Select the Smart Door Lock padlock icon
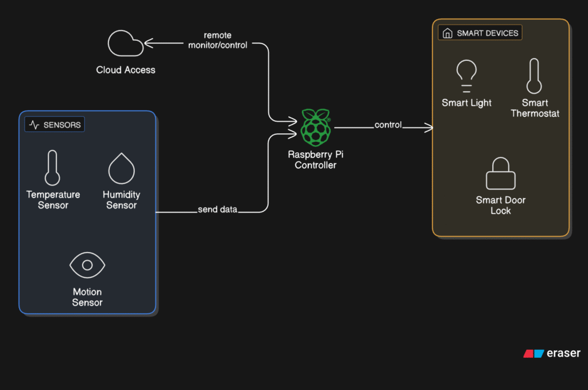This screenshot has width=588, height=390. [501, 173]
